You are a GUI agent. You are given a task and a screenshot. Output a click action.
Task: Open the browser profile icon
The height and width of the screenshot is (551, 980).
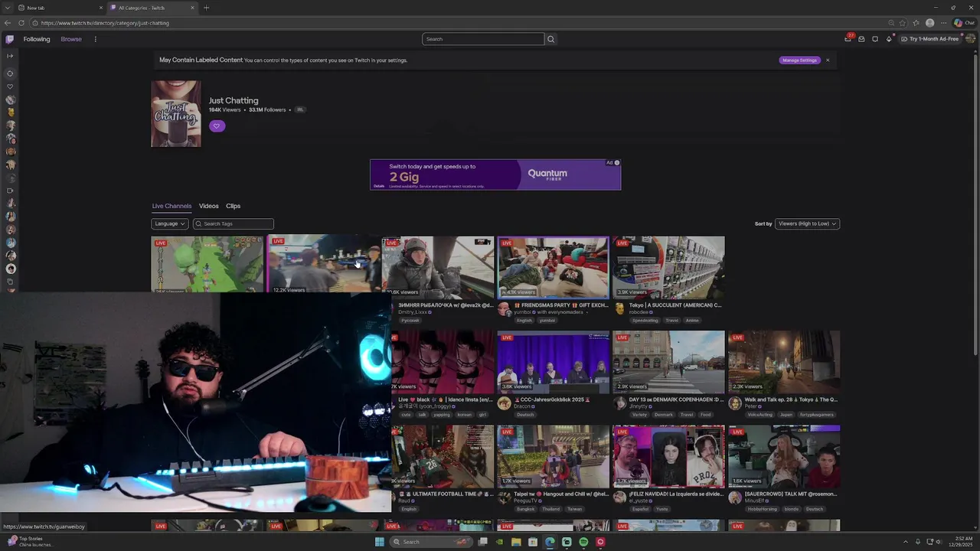click(929, 23)
